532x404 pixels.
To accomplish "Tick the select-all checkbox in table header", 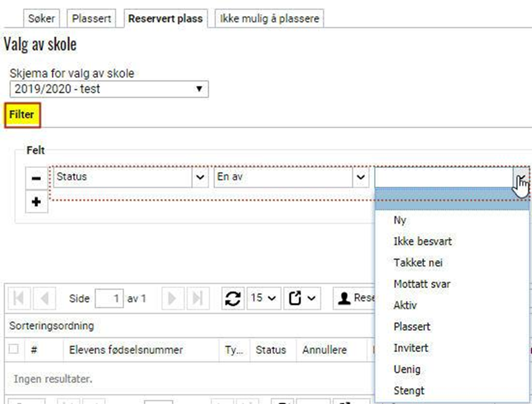I will 13,349.
